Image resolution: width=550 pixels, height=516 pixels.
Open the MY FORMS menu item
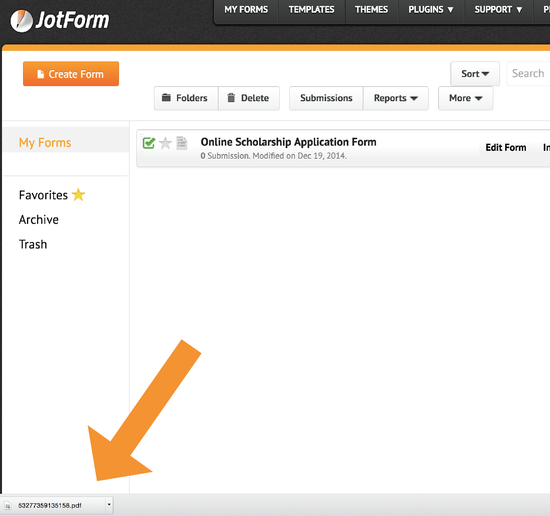246,10
